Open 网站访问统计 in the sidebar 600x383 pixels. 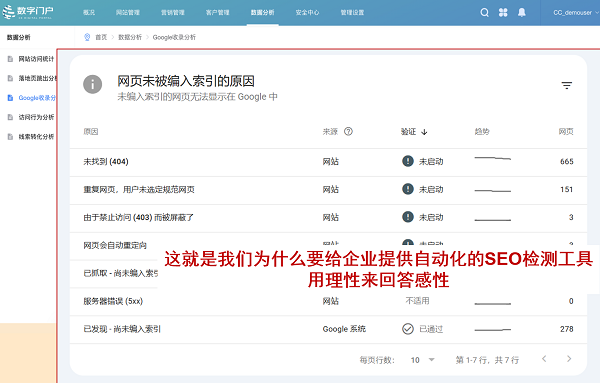pyautogui.click(x=31, y=59)
